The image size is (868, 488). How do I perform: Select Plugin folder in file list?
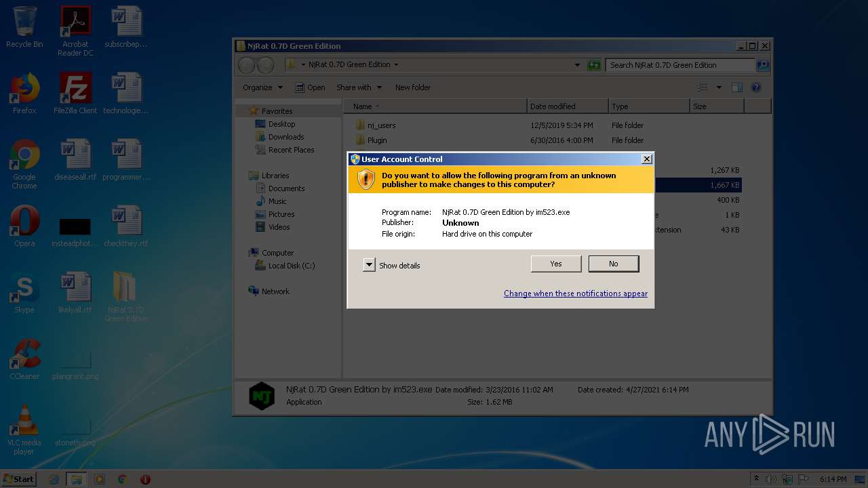tap(371, 140)
